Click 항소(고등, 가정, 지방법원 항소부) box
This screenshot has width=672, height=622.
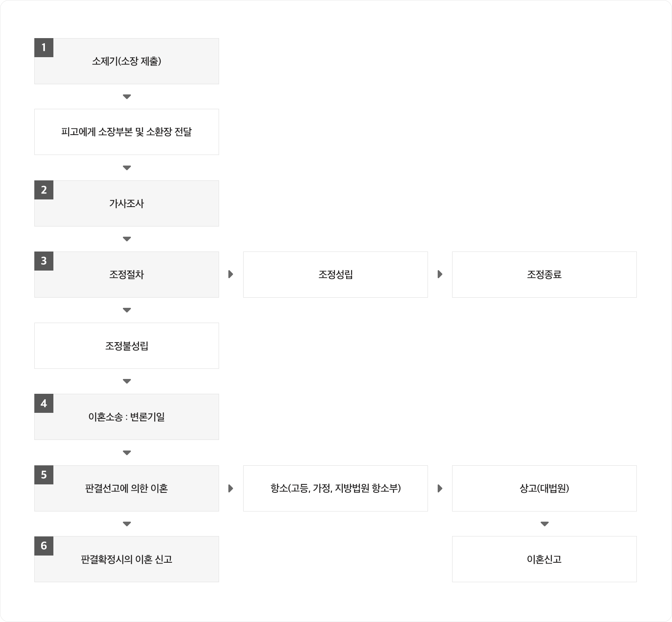336,488
